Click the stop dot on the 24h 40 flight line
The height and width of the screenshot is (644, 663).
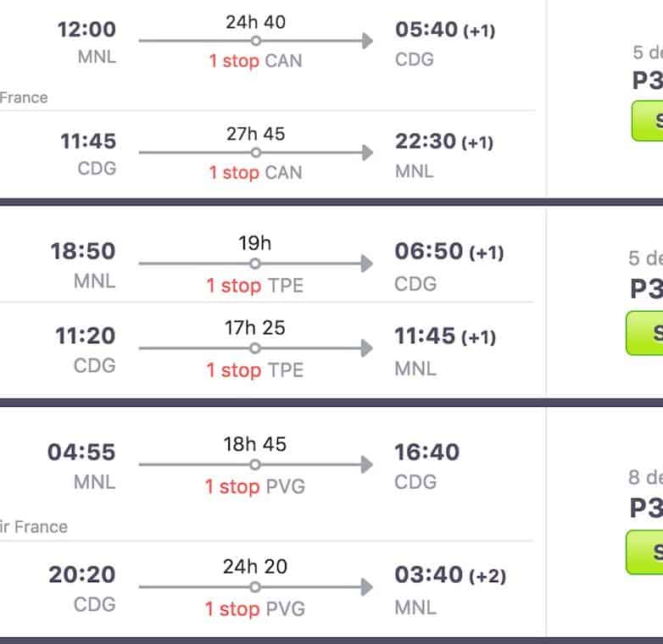[255, 41]
